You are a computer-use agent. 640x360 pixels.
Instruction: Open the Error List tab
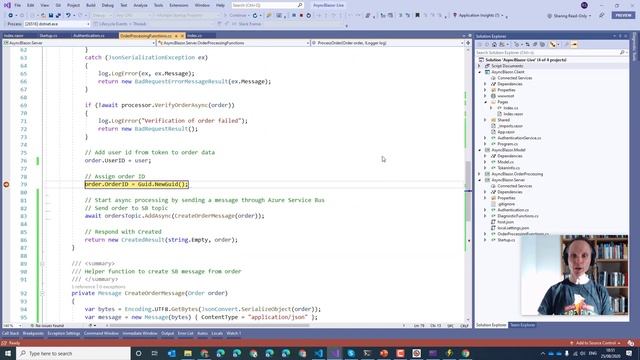[185, 333]
